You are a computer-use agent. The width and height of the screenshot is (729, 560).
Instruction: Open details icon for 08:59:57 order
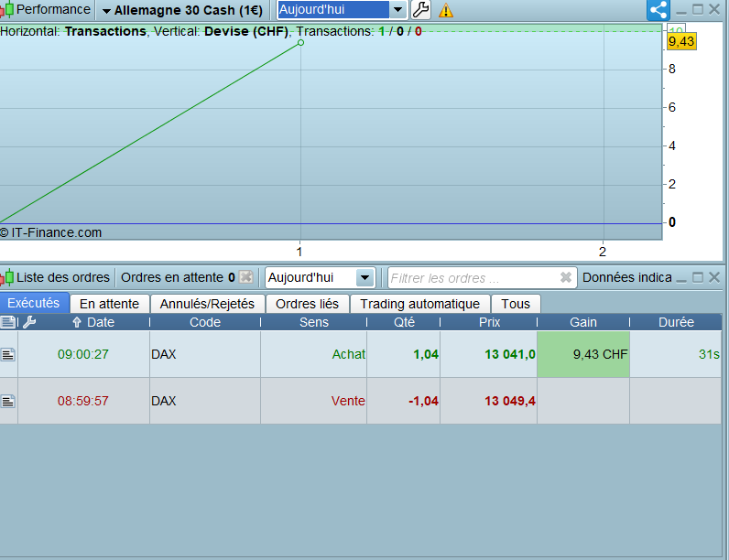pyautogui.click(x=8, y=401)
